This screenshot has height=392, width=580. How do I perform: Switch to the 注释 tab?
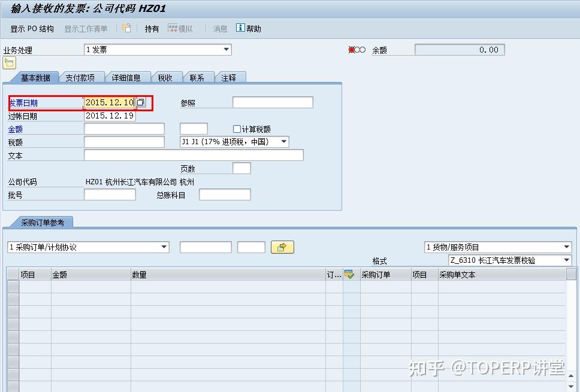pyautogui.click(x=228, y=78)
